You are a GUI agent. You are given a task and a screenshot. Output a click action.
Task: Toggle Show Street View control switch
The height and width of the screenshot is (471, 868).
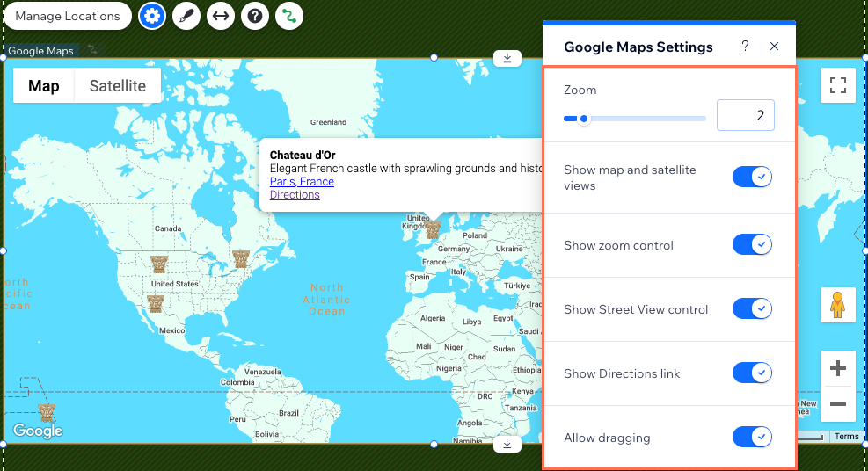pos(752,308)
